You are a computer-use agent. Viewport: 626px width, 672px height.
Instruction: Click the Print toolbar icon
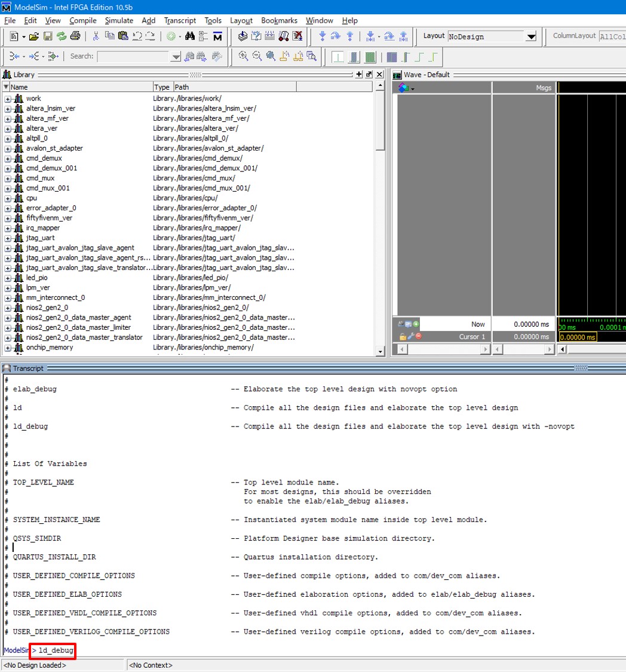tap(75, 36)
